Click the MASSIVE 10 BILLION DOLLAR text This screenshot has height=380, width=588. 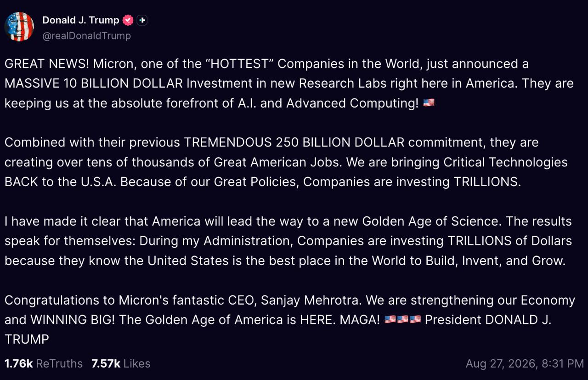94,83
